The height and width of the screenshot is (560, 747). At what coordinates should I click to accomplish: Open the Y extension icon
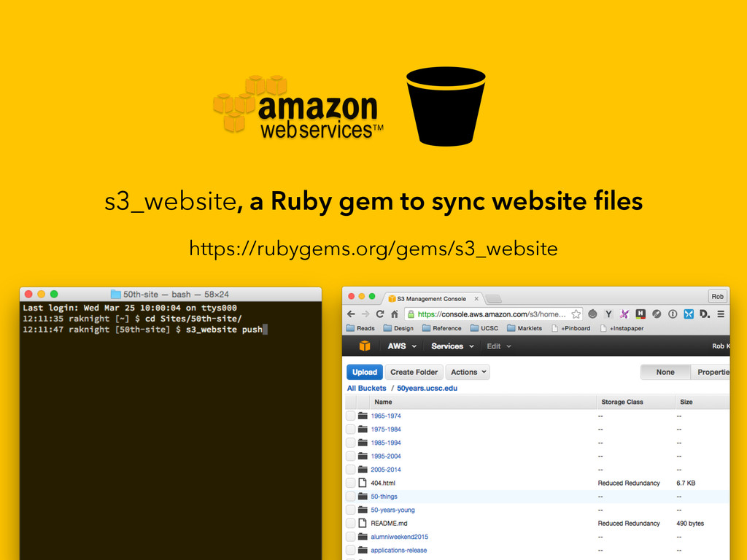coord(608,314)
